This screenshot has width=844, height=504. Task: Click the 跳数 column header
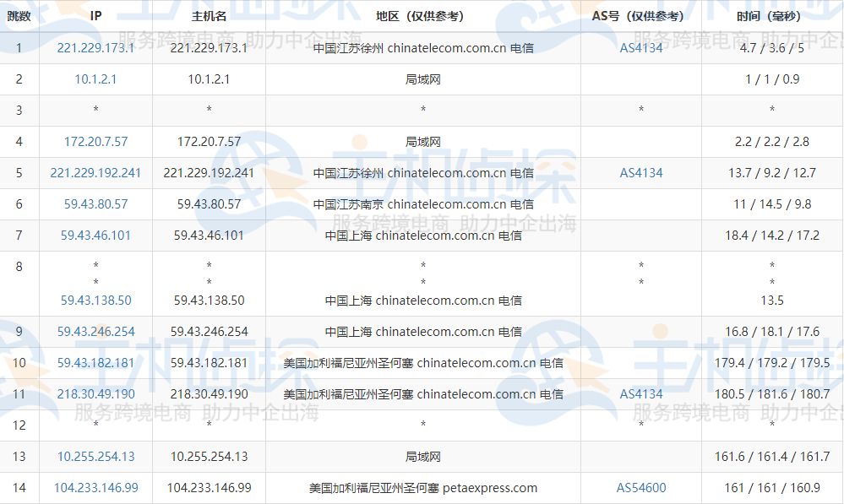(x=19, y=14)
